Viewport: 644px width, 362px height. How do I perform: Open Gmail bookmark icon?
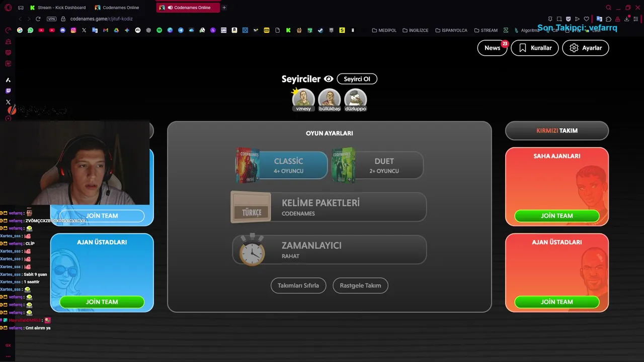(105, 30)
